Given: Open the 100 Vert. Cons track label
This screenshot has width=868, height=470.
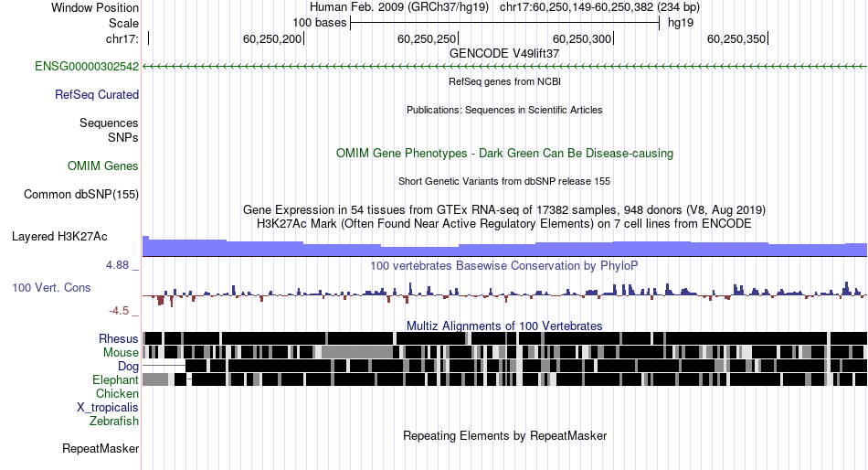Looking at the screenshot, I should [x=51, y=288].
